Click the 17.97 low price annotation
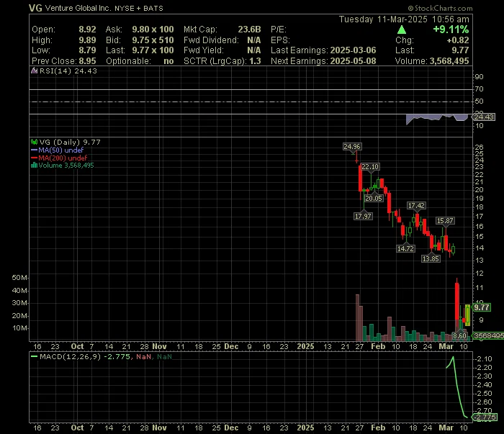The width and height of the screenshot is (504, 434). coord(363,216)
